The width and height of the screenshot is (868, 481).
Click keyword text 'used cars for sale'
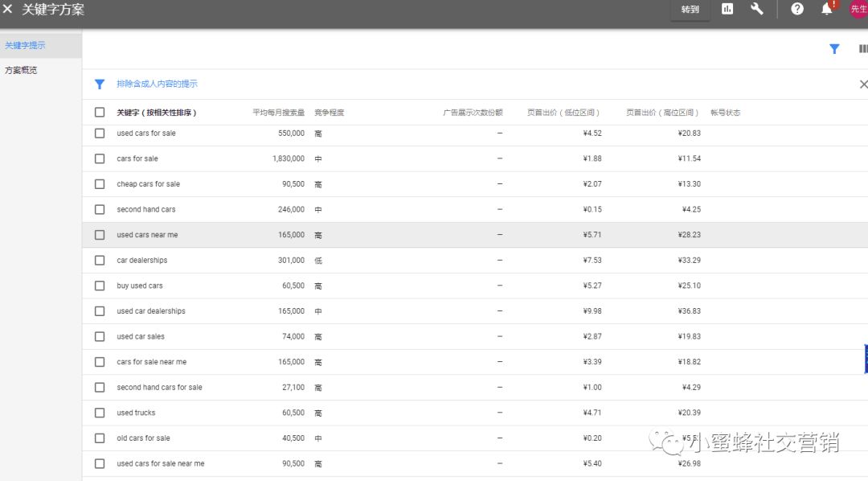click(146, 133)
